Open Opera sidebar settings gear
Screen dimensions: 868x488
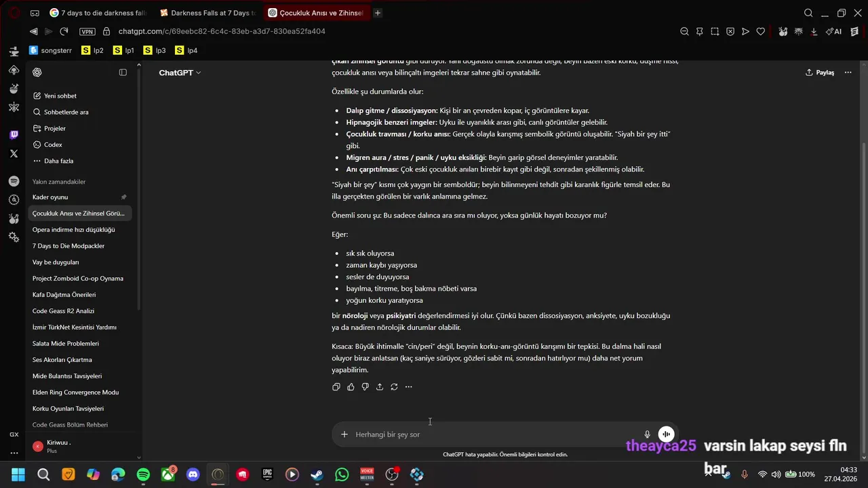pos(14,237)
